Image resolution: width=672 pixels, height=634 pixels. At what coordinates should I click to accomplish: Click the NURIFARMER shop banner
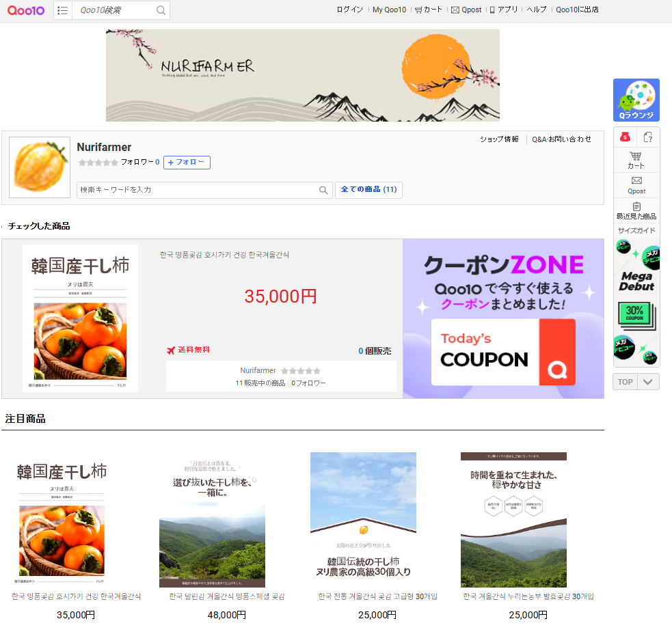[303, 75]
